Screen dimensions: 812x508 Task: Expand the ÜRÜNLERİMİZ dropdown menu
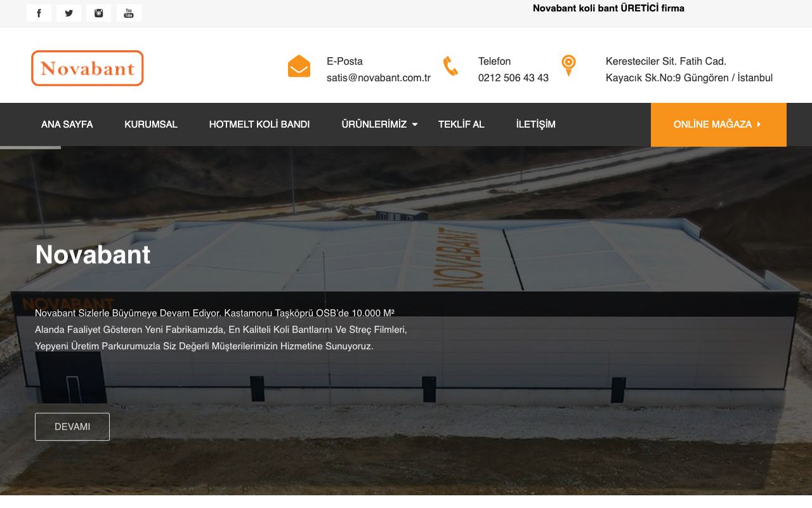click(379, 124)
